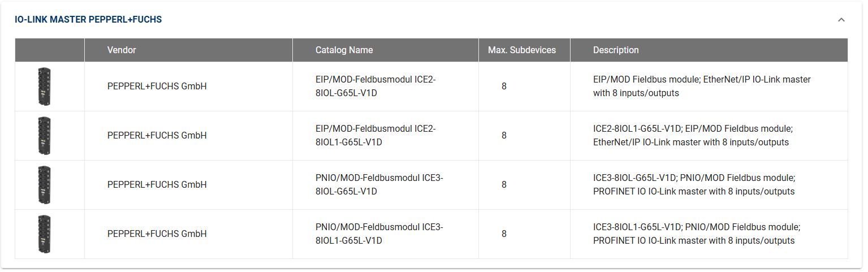868x272 pixels.
Task: Click the ICE3-8IOL-G65L-V1D module image
Action: click(45, 185)
